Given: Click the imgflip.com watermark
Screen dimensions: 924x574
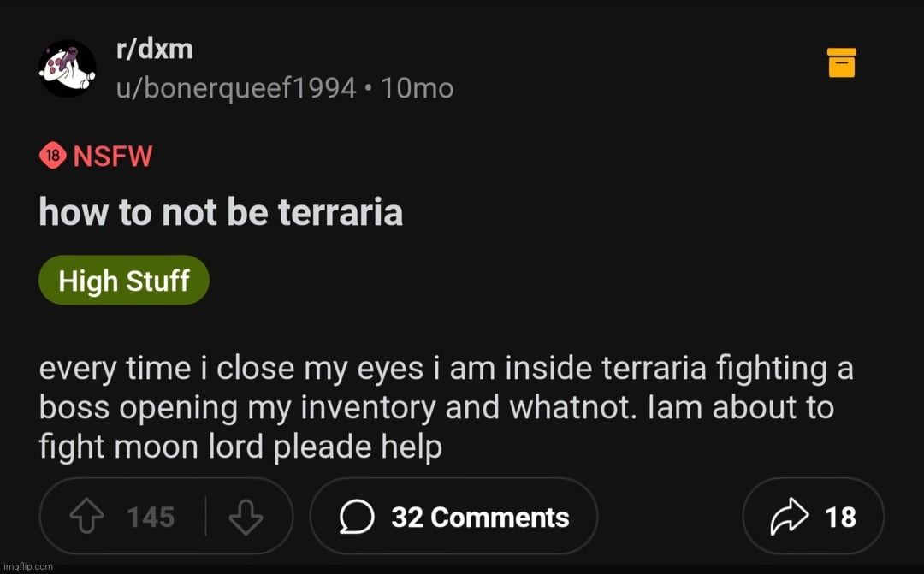Looking at the screenshot, I should 27,566.
